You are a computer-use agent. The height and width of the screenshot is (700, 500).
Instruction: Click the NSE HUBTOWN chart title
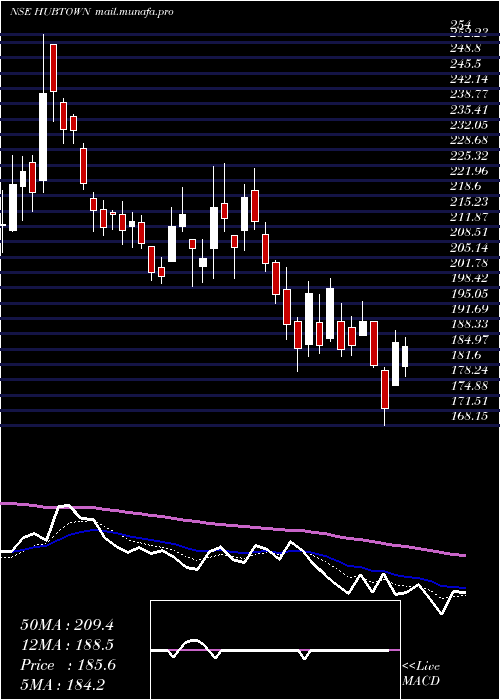tap(92, 12)
